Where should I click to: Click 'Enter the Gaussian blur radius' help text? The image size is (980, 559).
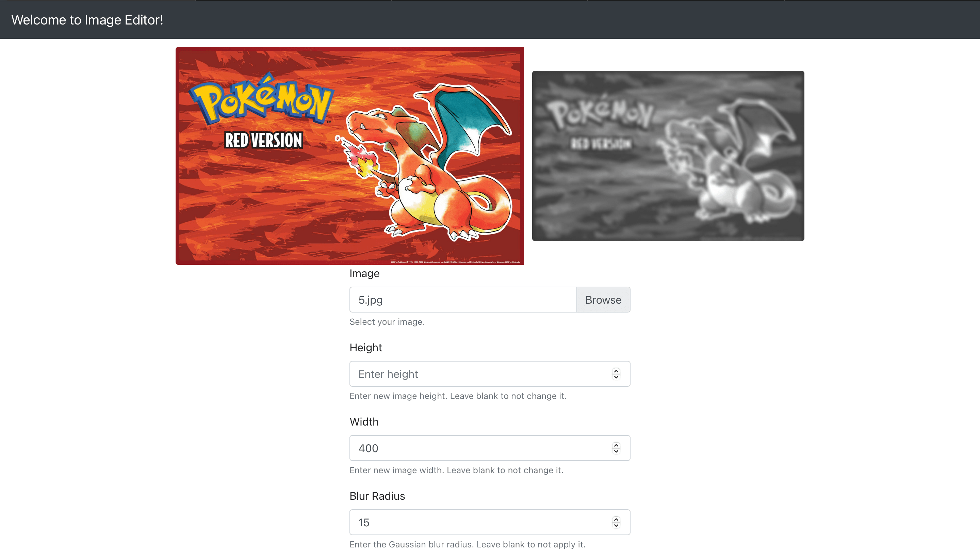[x=467, y=544]
